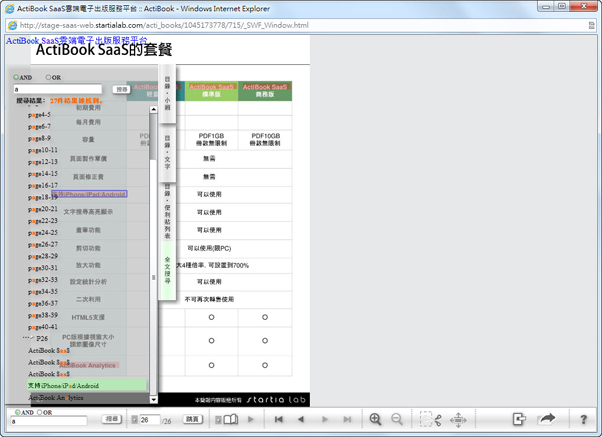Viewport: 602px width, 437px height.
Task: Select highlighted result 支持iPhone/iPad/Android
Action: tap(87, 385)
